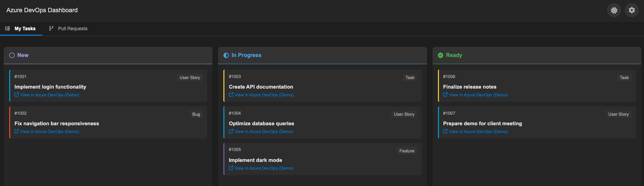Click the #1005 work item ID
This screenshot has width=644, height=186.
(x=235, y=150)
